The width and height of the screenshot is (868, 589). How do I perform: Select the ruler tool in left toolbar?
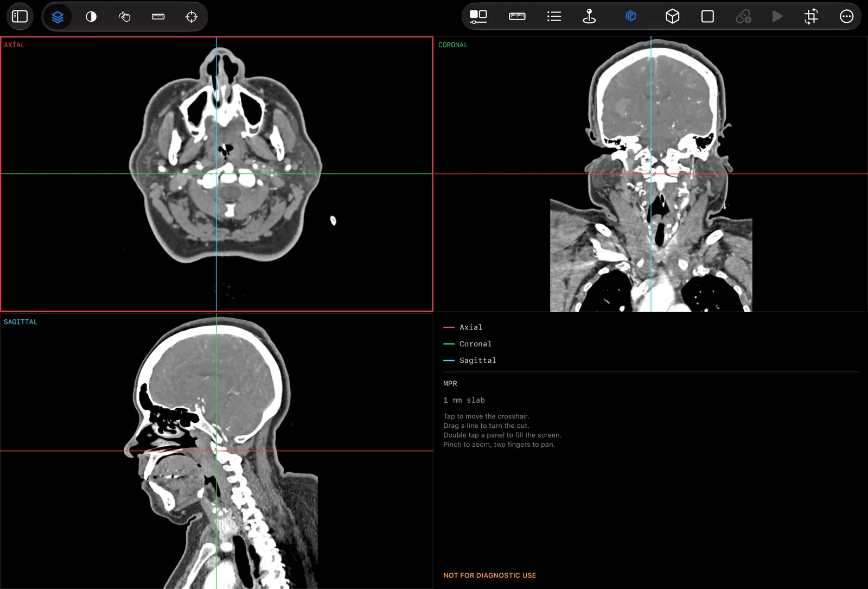point(158,17)
